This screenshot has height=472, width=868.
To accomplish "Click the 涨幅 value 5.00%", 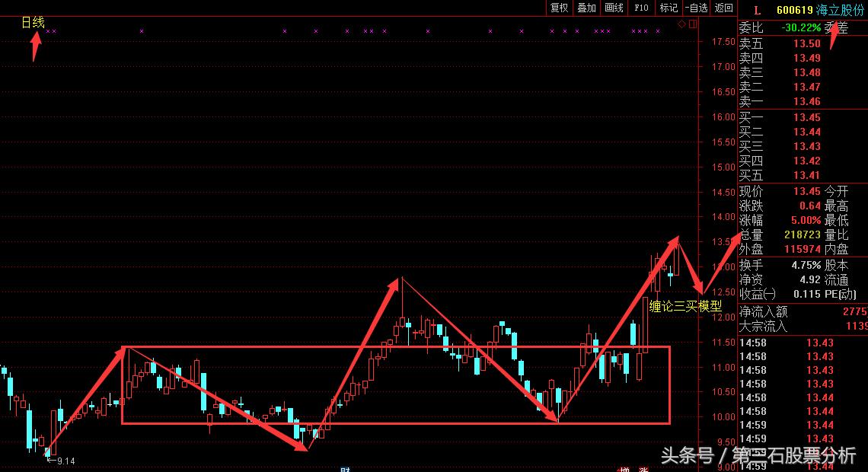I will pos(806,220).
